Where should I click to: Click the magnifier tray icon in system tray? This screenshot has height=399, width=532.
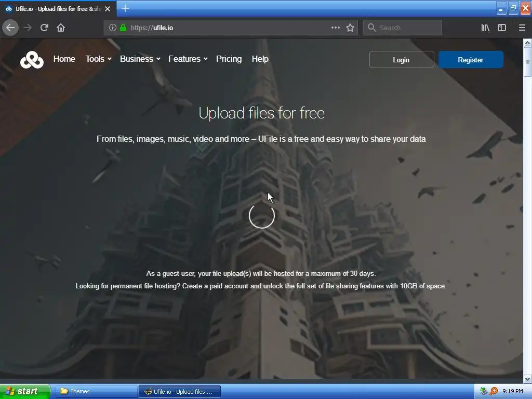494,391
